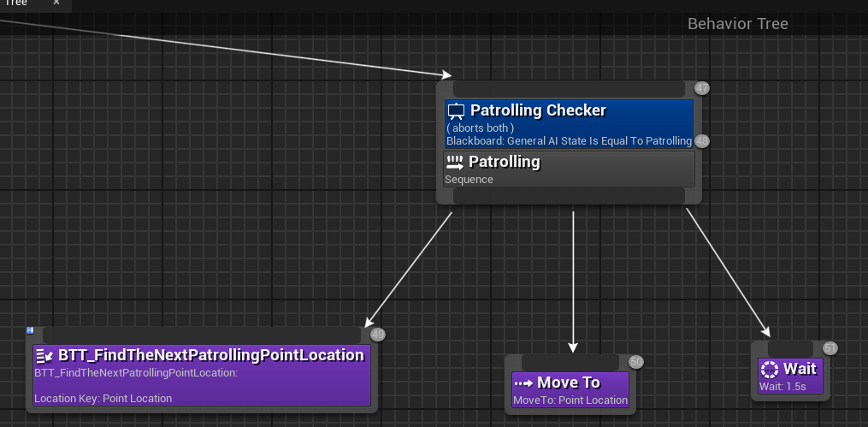868x427 pixels.
Task: Click the small blueprint icon above BTT_FindTheNextPatrollingPointLocation
Action: pos(30,330)
